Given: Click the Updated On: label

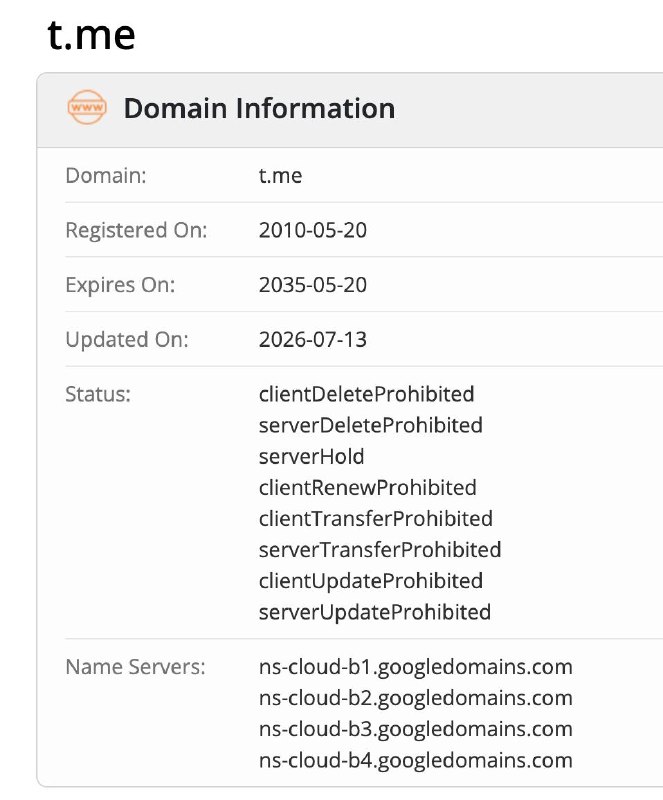Looking at the screenshot, I should coord(127,339).
